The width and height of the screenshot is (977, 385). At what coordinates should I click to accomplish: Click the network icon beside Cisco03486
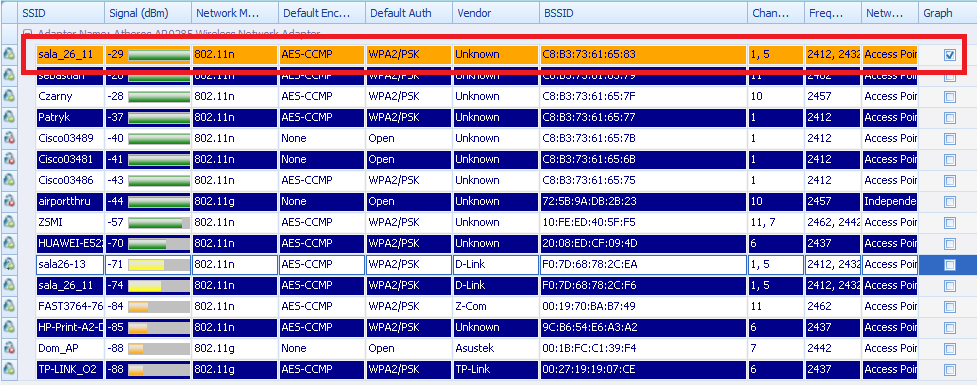point(9,180)
